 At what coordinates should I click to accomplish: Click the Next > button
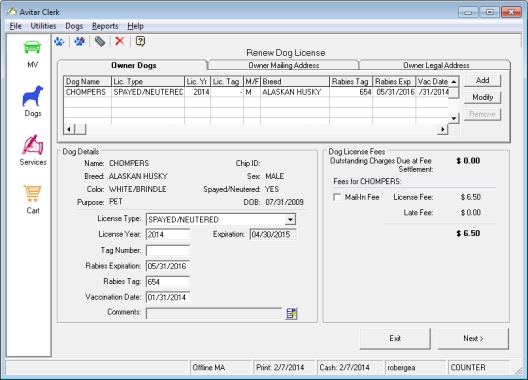point(473,338)
